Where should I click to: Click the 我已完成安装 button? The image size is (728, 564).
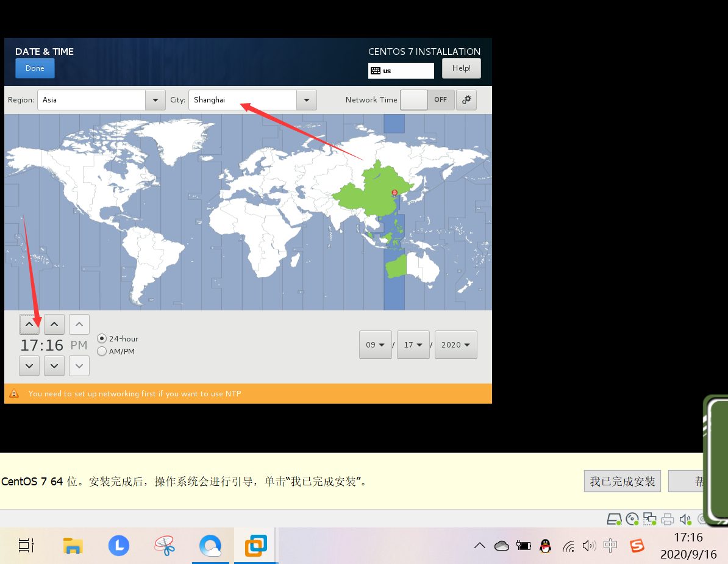point(622,481)
